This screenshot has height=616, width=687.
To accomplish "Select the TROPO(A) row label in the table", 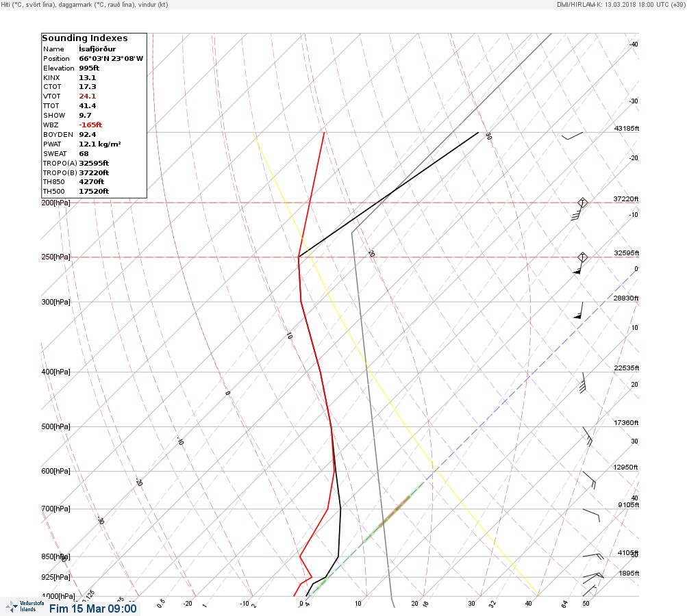I will [x=60, y=164].
